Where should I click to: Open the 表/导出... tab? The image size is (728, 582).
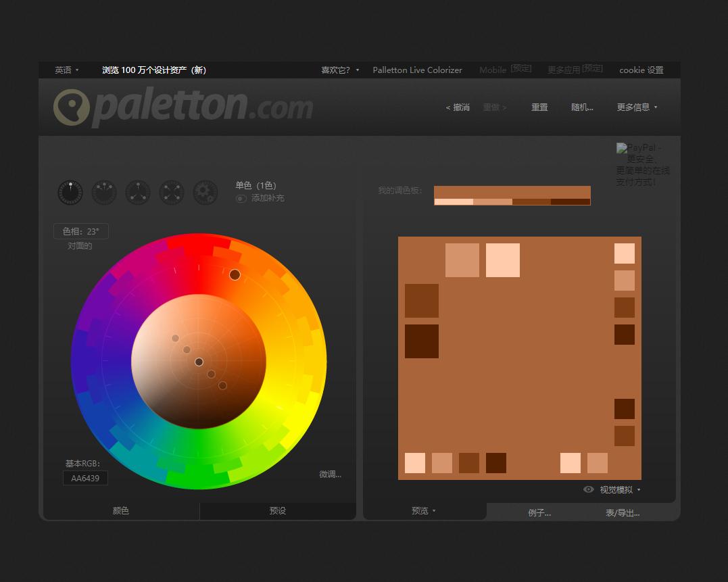[x=622, y=513]
